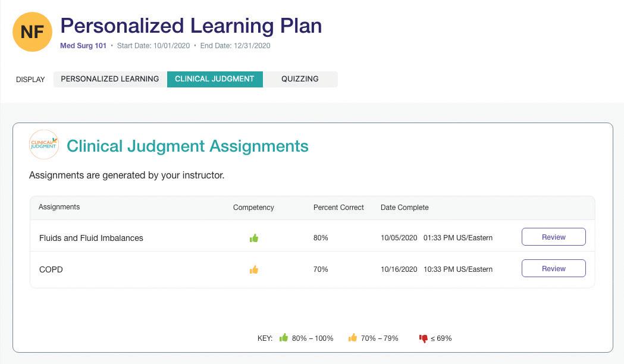Click the Date Complete column header
The image size is (624, 364).
coord(404,208)
